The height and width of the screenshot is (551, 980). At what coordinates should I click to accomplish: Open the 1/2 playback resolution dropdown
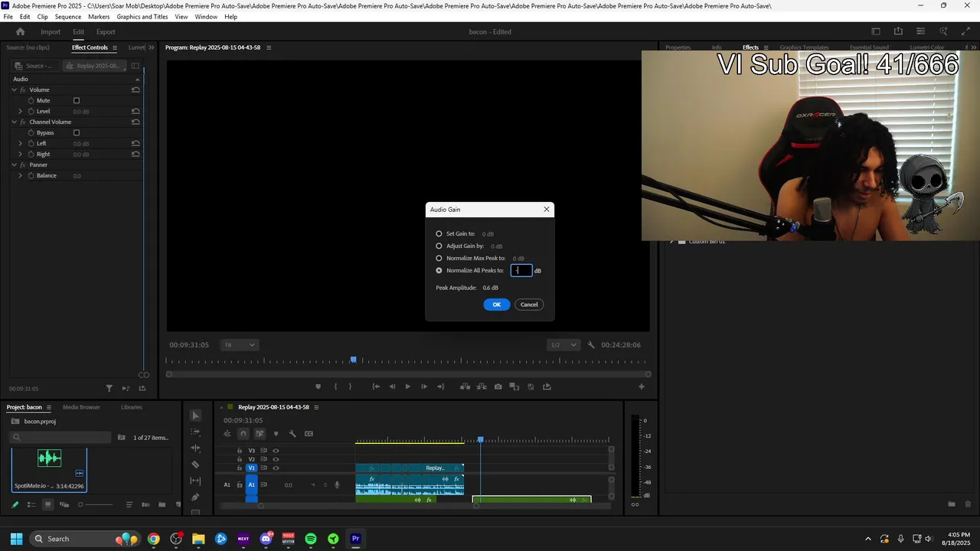563,345
